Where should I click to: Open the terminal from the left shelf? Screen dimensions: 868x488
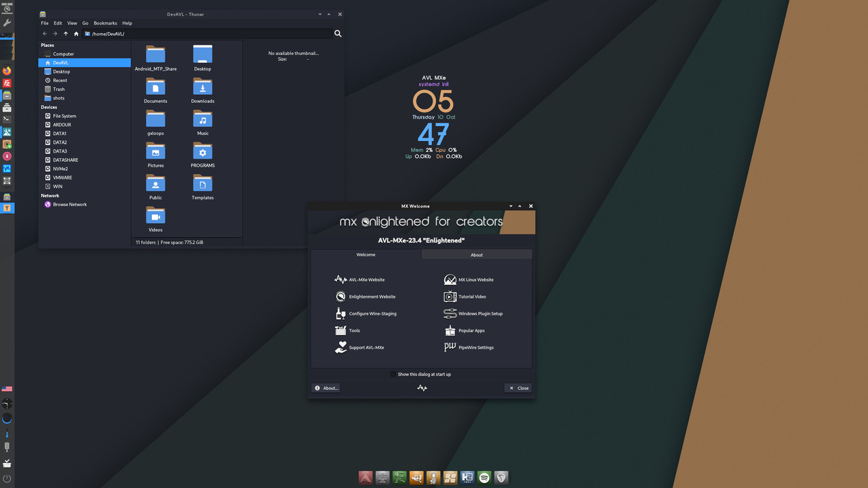coord(7,119)
